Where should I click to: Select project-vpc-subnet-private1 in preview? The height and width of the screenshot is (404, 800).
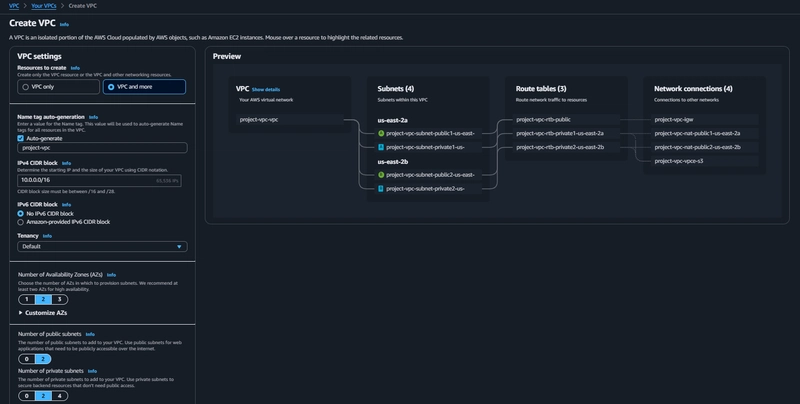click(428, 147)
